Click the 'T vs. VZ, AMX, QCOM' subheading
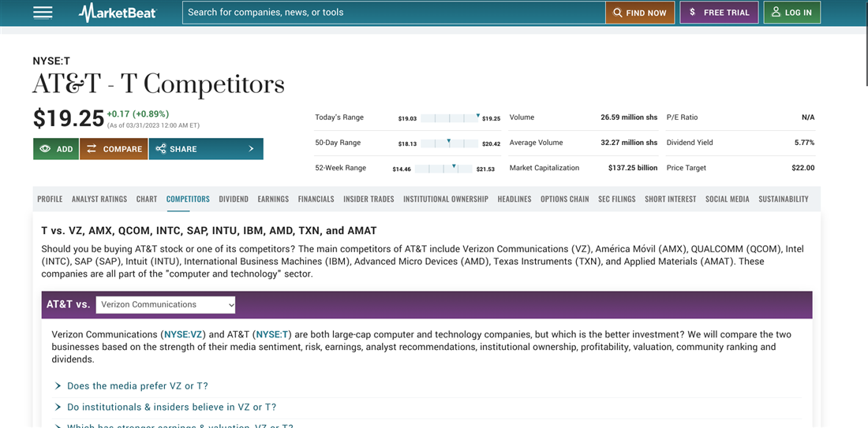The height and width of the screenshot is (428, 868). 208,231
